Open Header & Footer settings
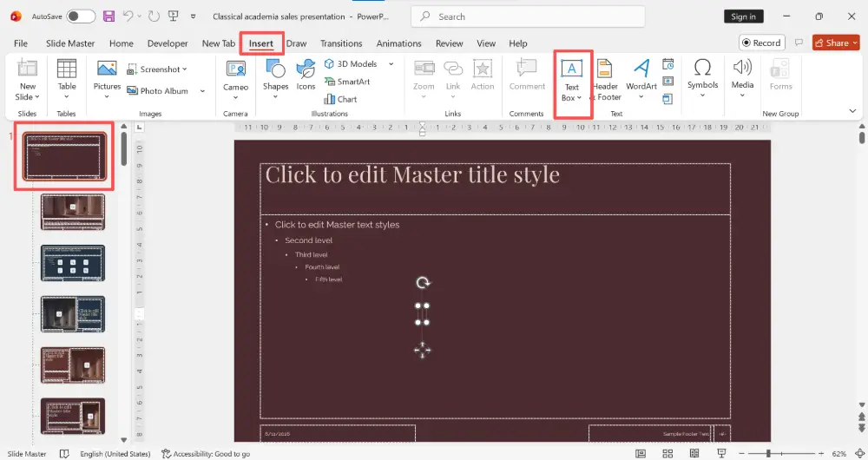Viewport: 868px width, 460px height. (x=606, y=82)
